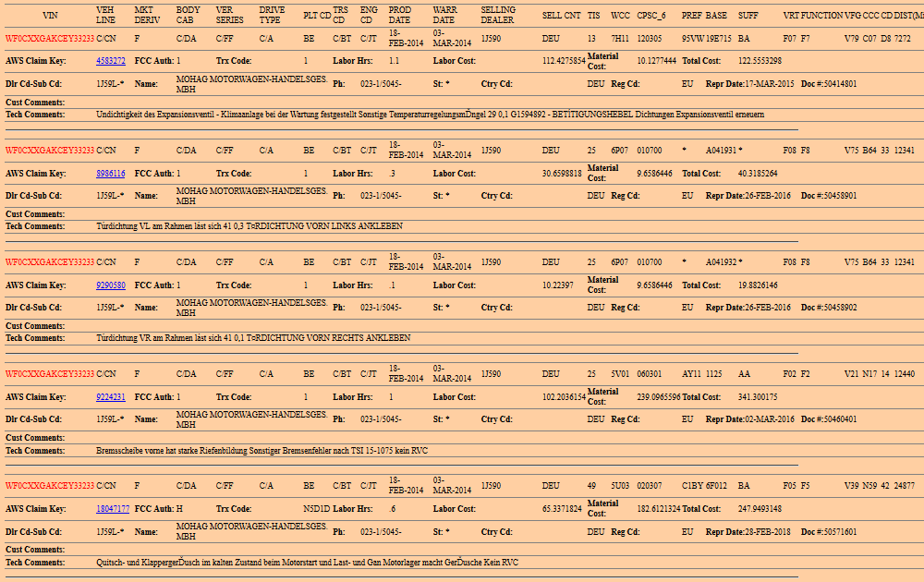
Task: Follow the 9224231 claim key link
Action: coord(111,397)
